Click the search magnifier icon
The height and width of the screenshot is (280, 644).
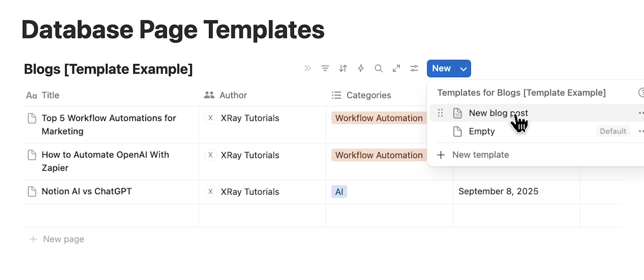tap(378, 68)
